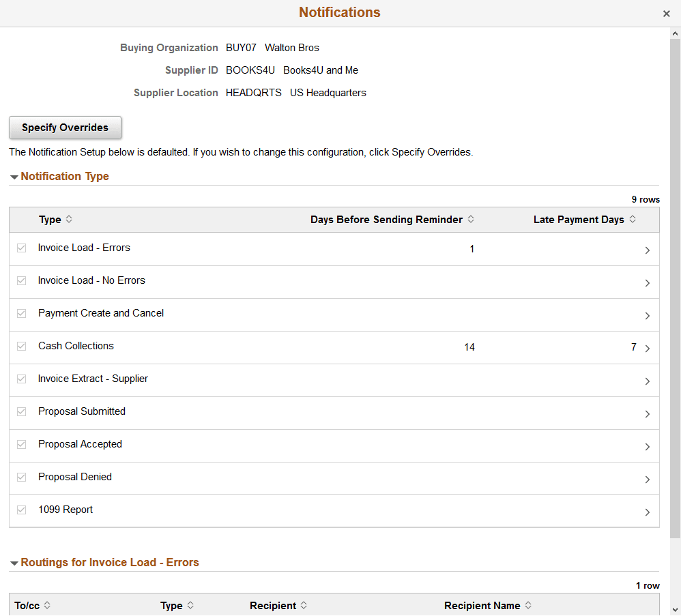The height and width of the screenshot is (616, 681).
Task: Open details for Proposal Denied row
Action: 648,480
